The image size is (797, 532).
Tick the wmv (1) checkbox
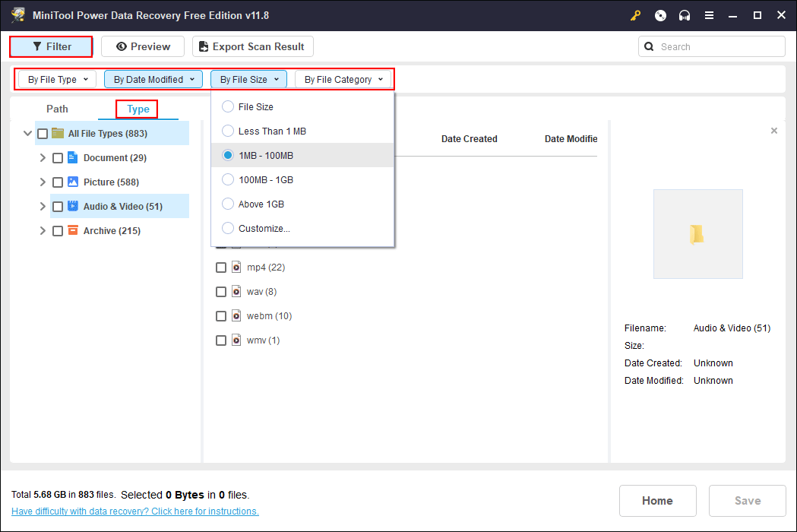coord(221,340)
